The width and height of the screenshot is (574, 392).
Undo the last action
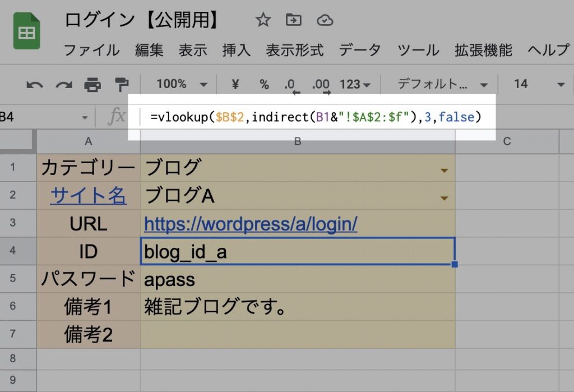(35, 85)
